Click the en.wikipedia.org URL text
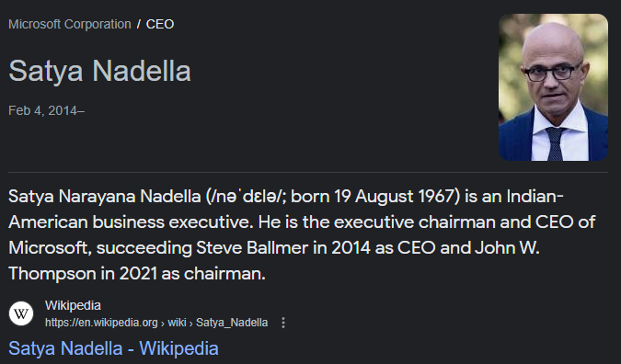 101,323
